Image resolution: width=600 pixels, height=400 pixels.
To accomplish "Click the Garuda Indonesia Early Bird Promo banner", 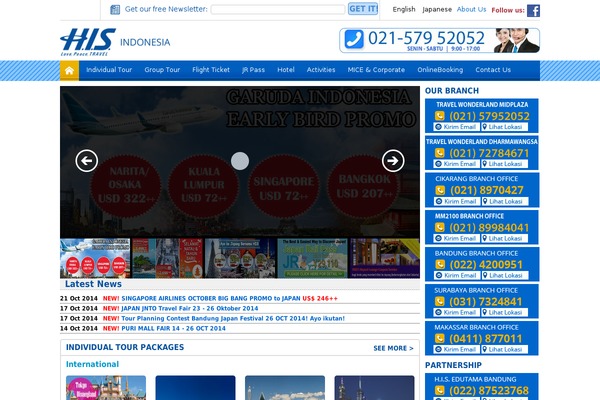I will pos(240,161).
